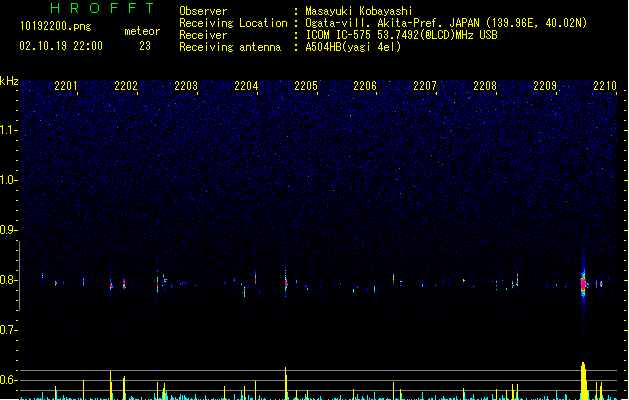This screenshot has height=400, width=629.
Task: Click the 2201 time marker
Action: point(66,86)
